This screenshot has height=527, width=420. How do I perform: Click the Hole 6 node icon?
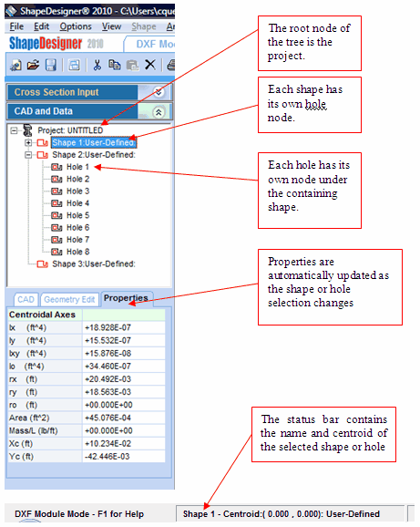pyautogui.click(x=56, y=228)
